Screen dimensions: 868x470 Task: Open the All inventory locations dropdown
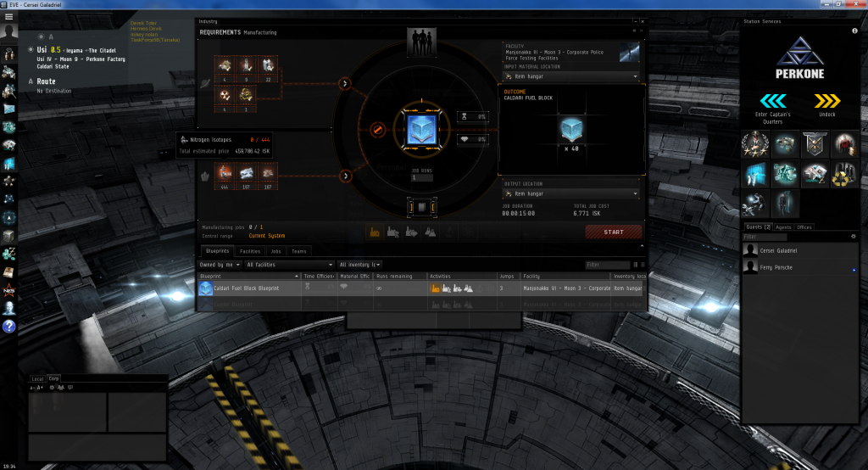tap(359, 265)
